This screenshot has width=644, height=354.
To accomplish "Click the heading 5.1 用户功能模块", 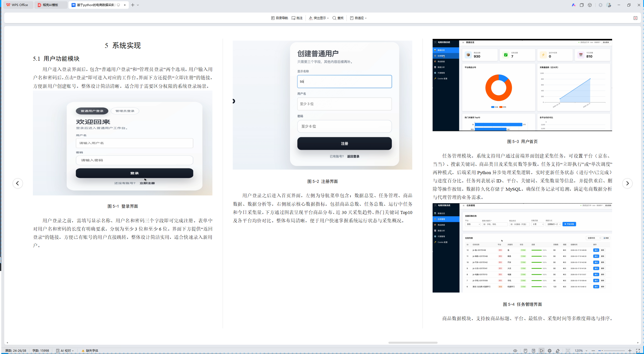I will coord(56,59).
